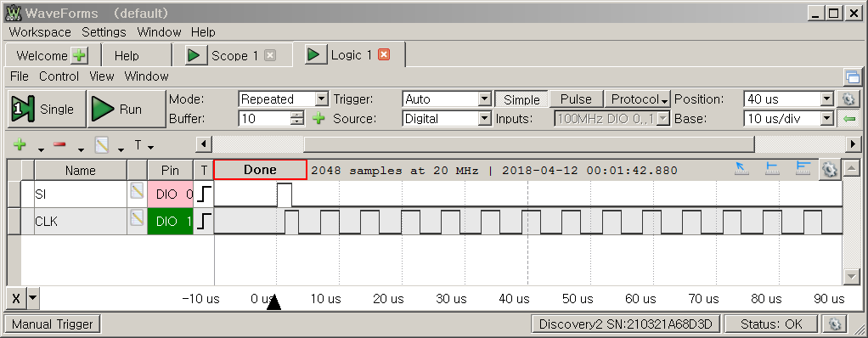Open the instrument-level Window menu beside View
Viewport: 868px width, 338px height.
pos(146,76)
